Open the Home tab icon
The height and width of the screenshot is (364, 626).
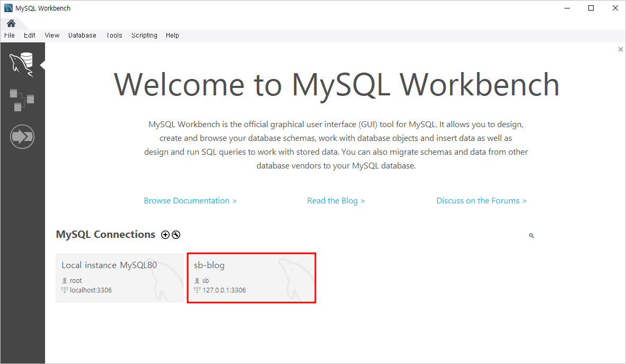(x=11, y=23)
